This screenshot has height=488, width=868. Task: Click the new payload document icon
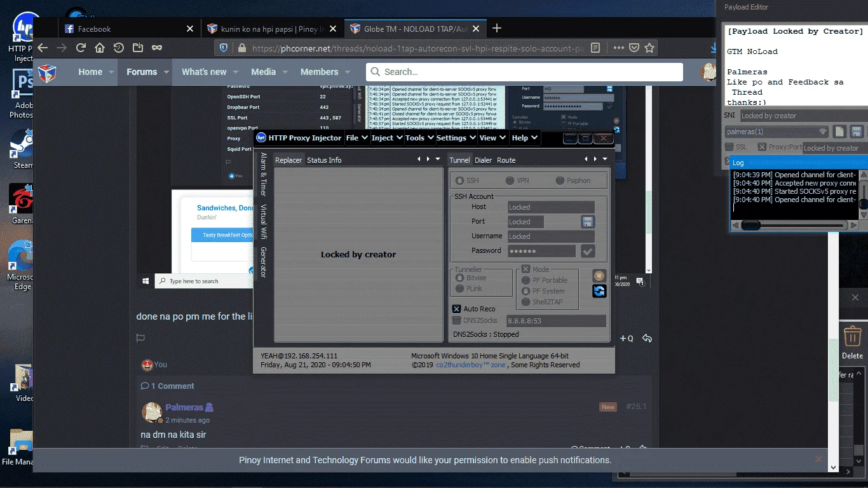tap(840, 132)
